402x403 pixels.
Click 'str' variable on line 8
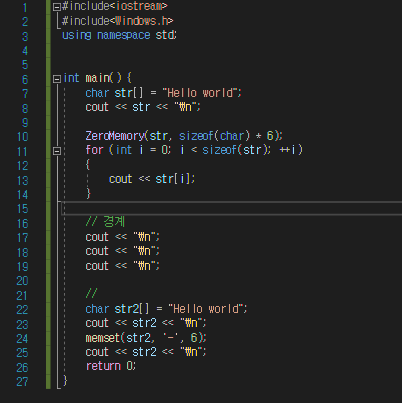(x=141, y=107)
